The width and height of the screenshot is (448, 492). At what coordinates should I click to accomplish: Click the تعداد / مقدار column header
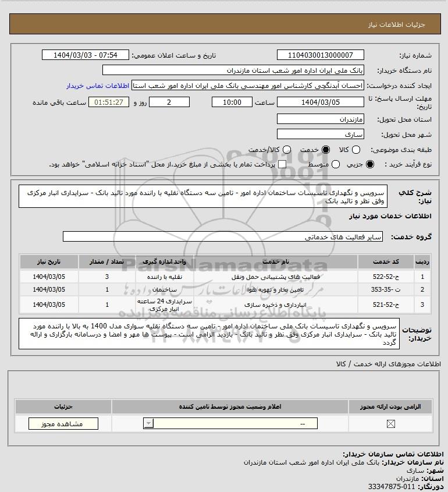(x=107, y=261)
